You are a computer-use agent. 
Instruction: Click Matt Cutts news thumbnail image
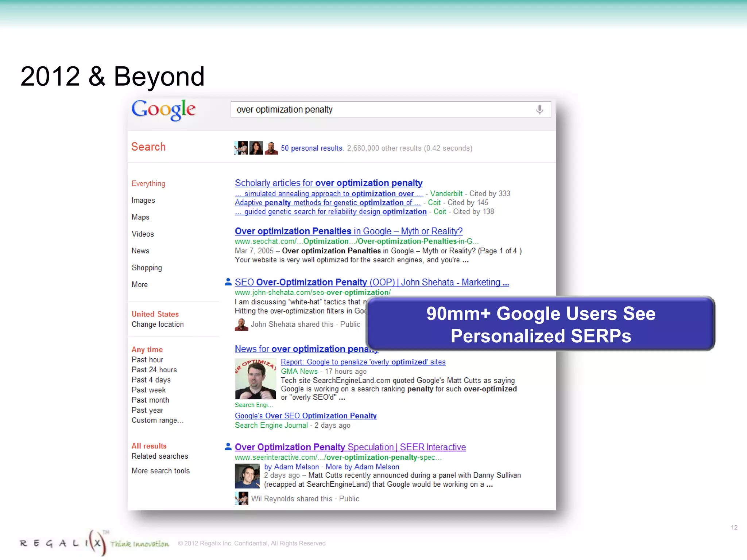[255, 379]
